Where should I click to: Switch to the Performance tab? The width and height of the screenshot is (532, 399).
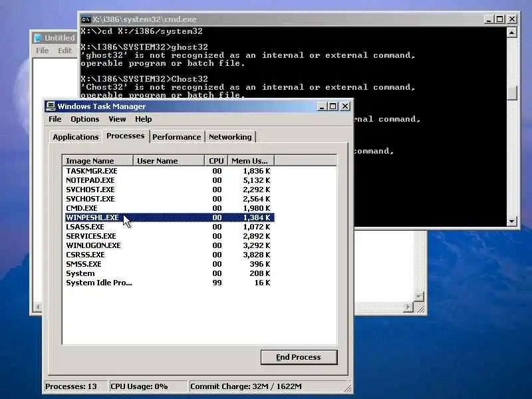176,137
